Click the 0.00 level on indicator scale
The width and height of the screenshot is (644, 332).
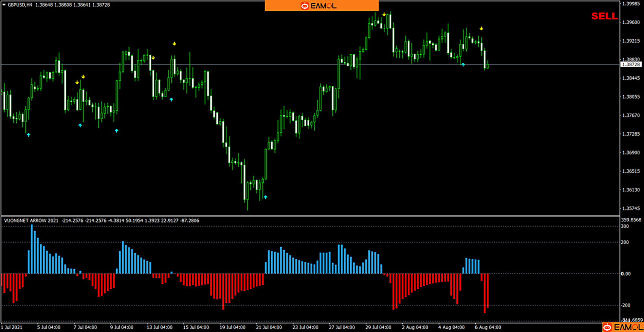625,274
